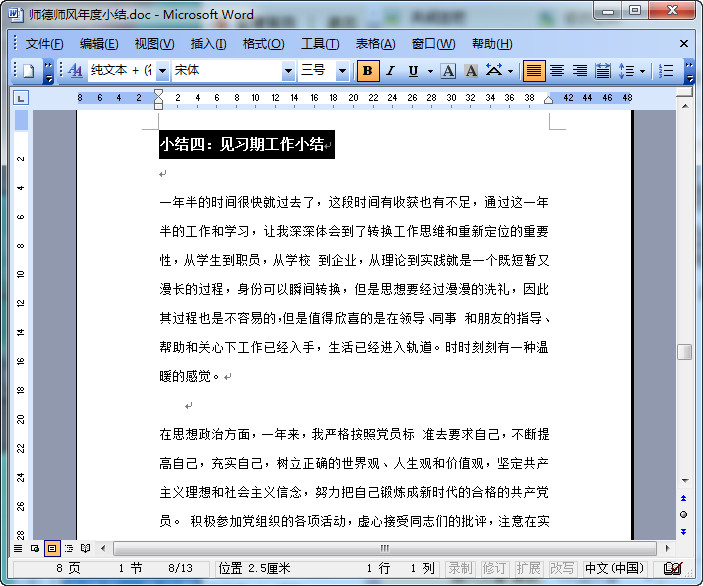Open the Style combo box dropdown

point(163,71)
